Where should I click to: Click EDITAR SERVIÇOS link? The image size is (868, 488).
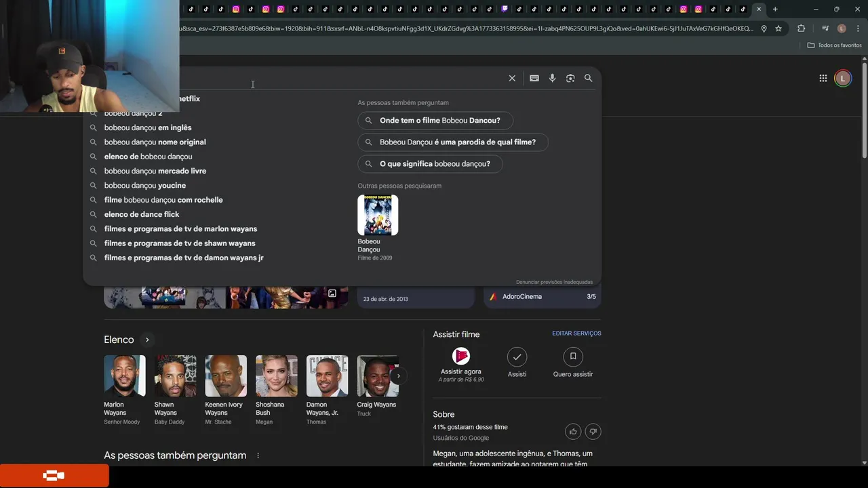click(576, 333)
